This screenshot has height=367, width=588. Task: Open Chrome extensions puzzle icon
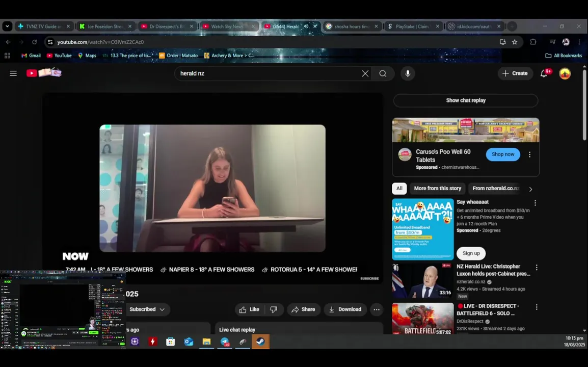coord(533,42)
